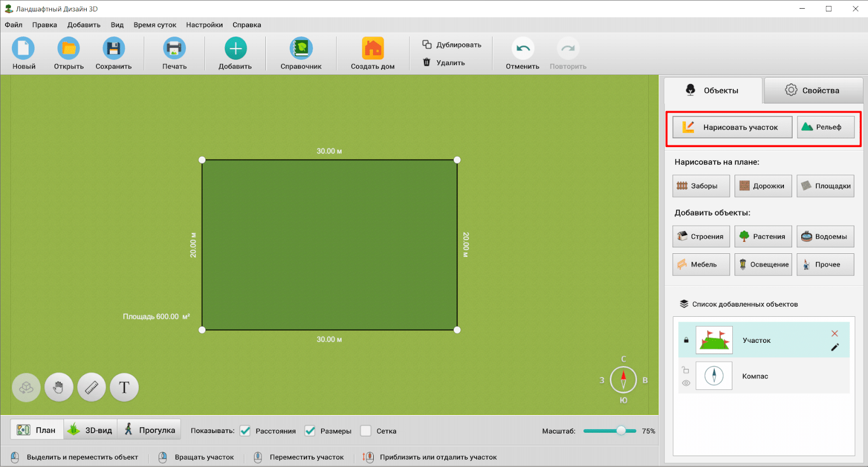Open the Время суток menu
This screenshot has height=467, width=868.
(x=155, y=25)
